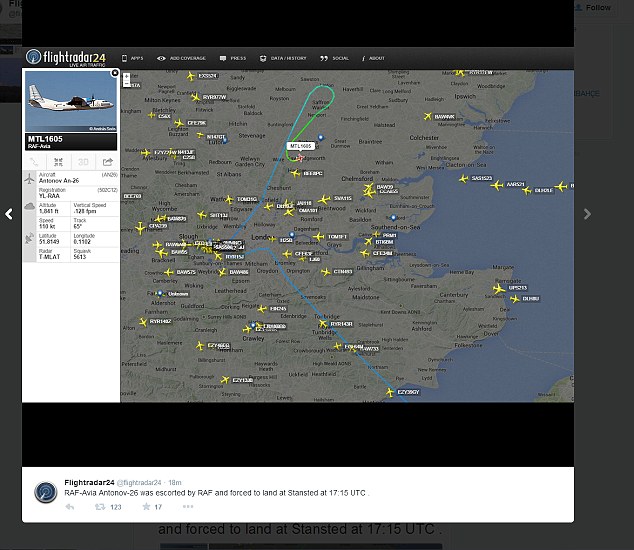The width and height of the screenshot is (634, 550).
Task: Open the Apps menu
Action: pos(133,58)
